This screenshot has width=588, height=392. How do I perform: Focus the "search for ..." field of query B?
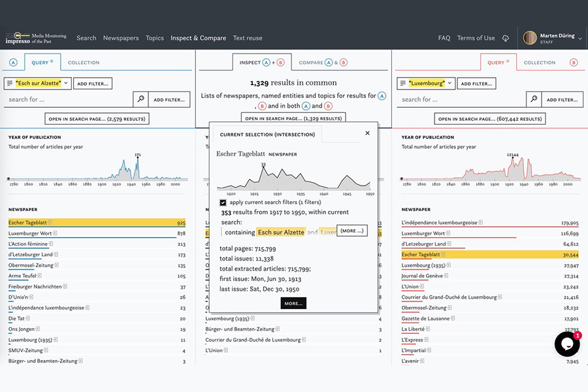click(461, 99)
